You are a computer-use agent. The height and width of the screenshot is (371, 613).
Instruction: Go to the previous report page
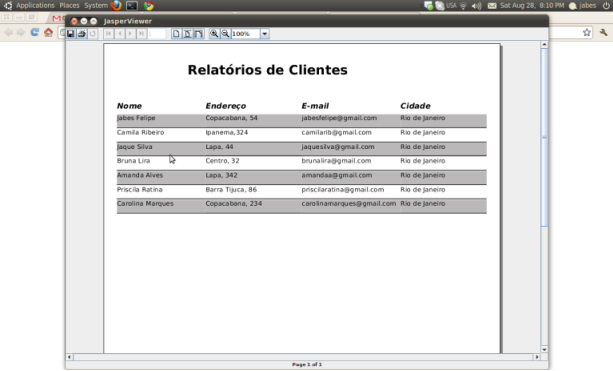pos(120,34)
